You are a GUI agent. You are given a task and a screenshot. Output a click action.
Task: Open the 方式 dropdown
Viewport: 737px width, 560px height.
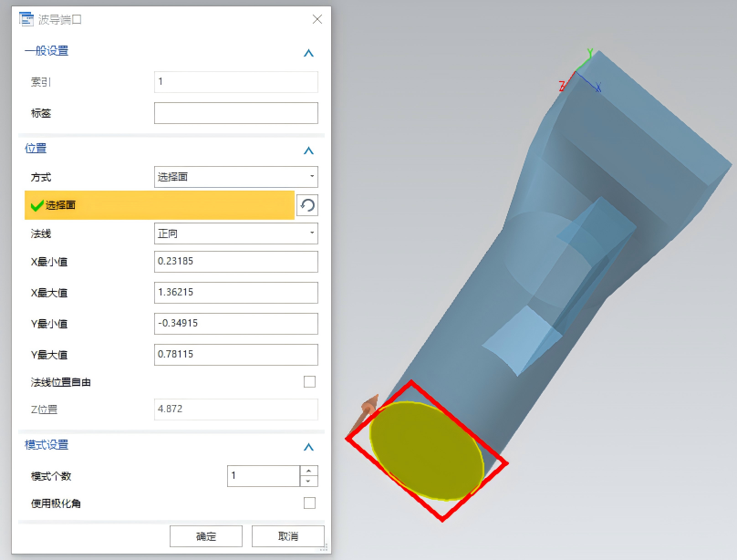235,177
